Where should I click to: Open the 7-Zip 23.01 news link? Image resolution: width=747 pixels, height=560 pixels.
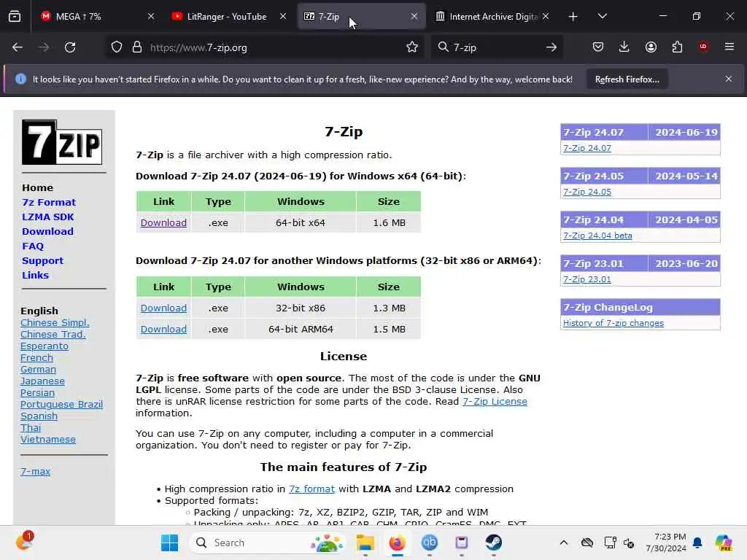click(587, 279)
